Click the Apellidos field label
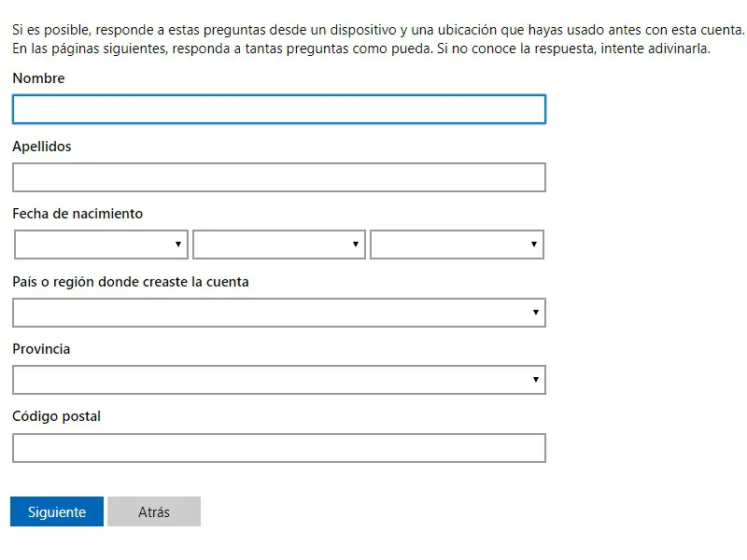The image size is (747, 560). (42, 147)
